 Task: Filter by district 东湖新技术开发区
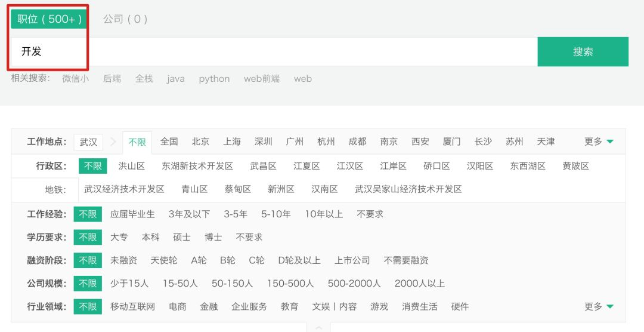[x=197, y=166]
